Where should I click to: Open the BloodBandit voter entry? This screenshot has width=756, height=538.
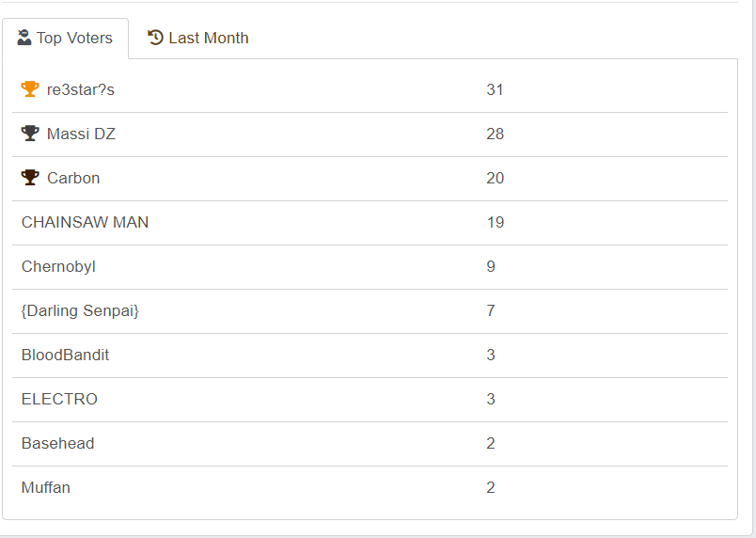pos(65,355)
